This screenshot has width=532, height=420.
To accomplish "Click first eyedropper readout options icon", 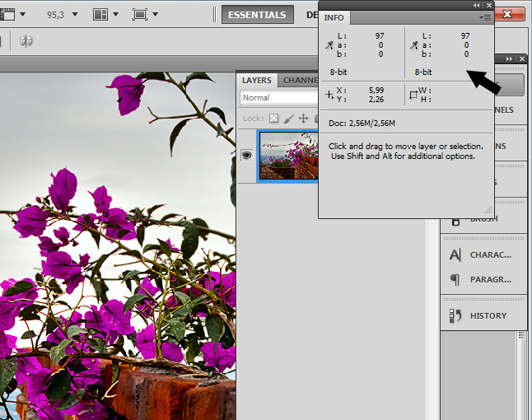I will pyautogui.click(x=329, y=45).
